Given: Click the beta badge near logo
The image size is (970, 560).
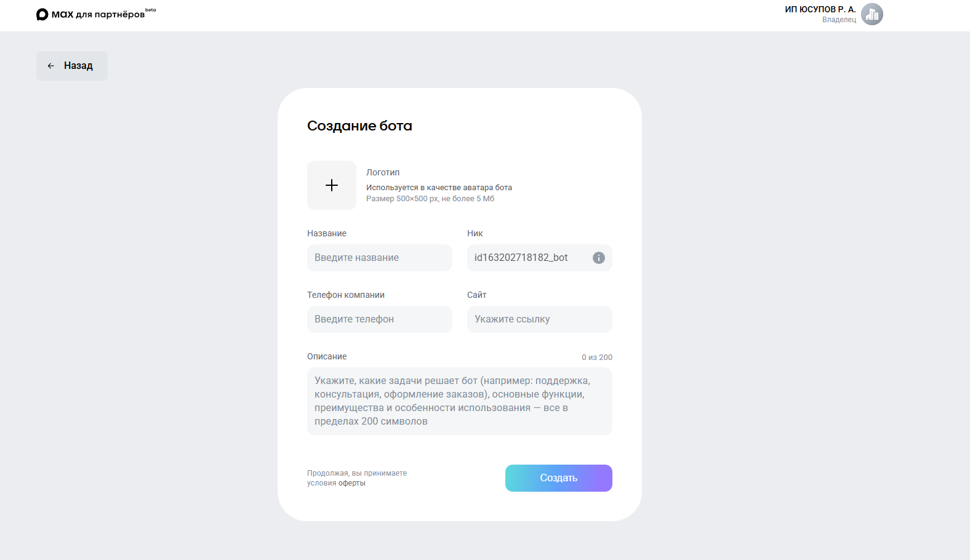Looking at the screenshot, I should (151, 10).
